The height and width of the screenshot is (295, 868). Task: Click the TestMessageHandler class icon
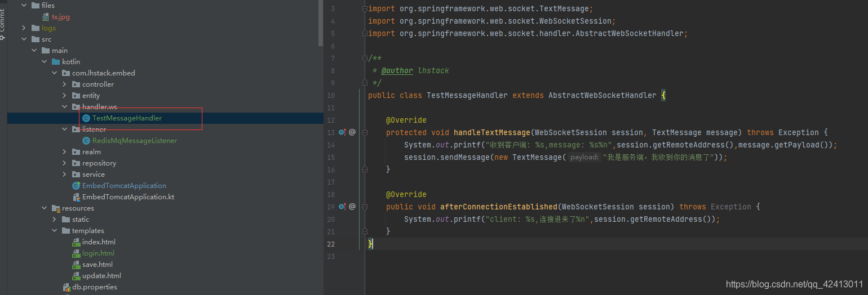[86, 118]
